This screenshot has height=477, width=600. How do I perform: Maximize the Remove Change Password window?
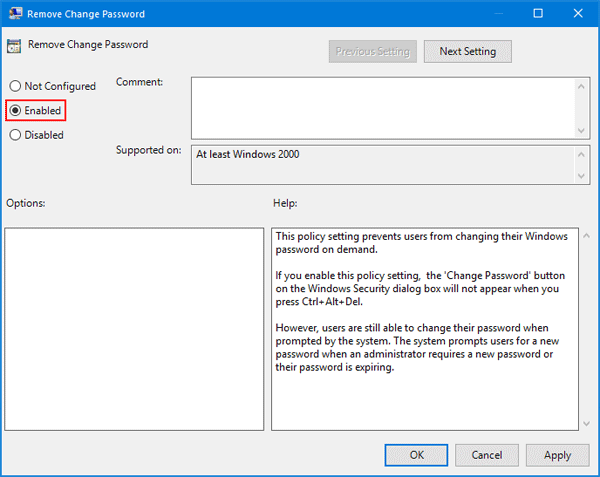538,15
